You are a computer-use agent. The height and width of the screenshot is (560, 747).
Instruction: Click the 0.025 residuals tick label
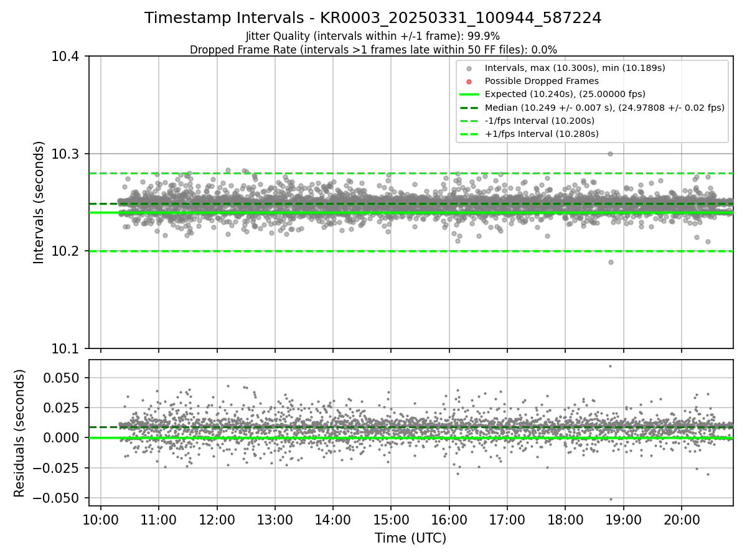coord(62,408)
